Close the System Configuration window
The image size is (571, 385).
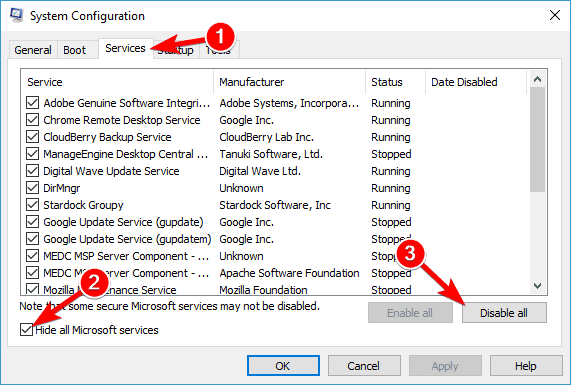pyautogui.click(x=555, y=15)
